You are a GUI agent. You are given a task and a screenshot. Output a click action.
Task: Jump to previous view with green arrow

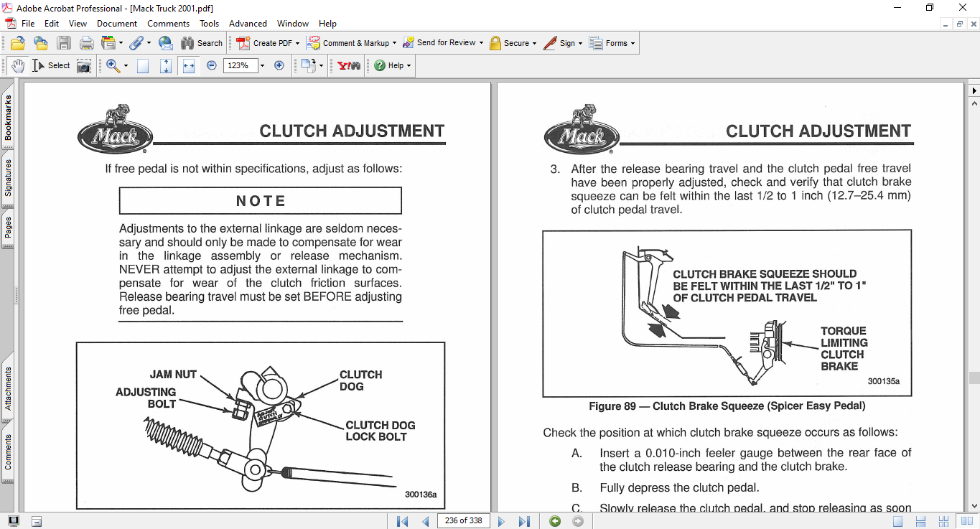tap(555, 521)
